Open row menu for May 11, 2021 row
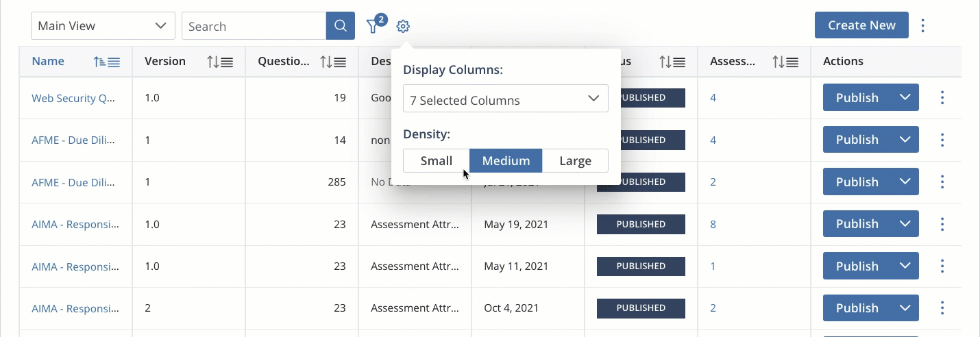This screenshot has width=980, height=337. pos(942,266)
